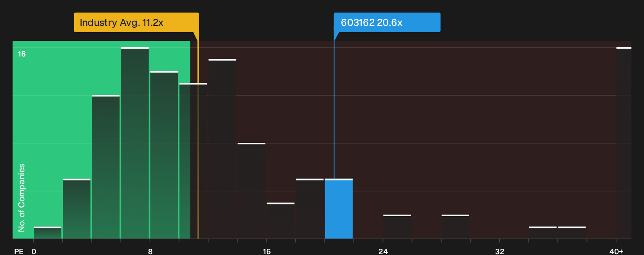Click the dark bar at PE 18-20
Image resolution: width=644 pixels, height=255 pixels.
pos(310,209)
